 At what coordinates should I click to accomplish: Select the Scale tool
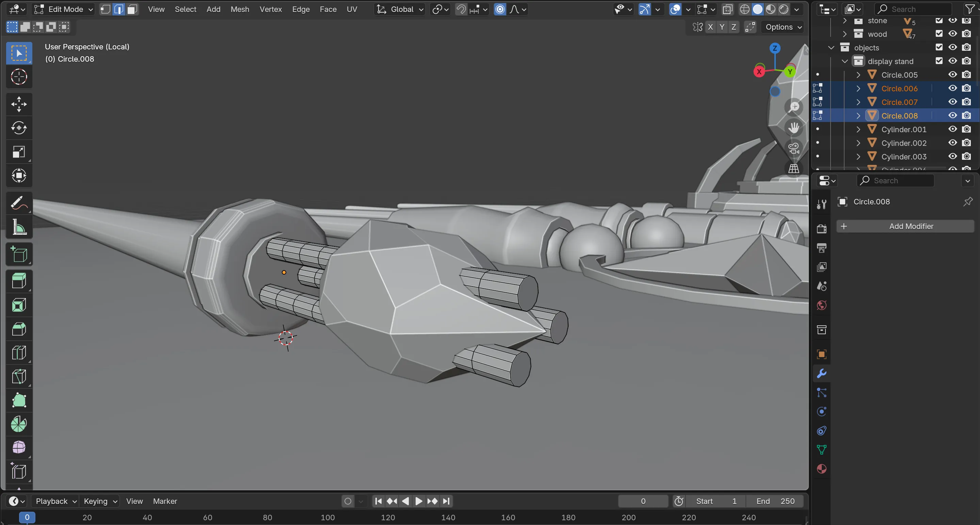pos(19,152)
